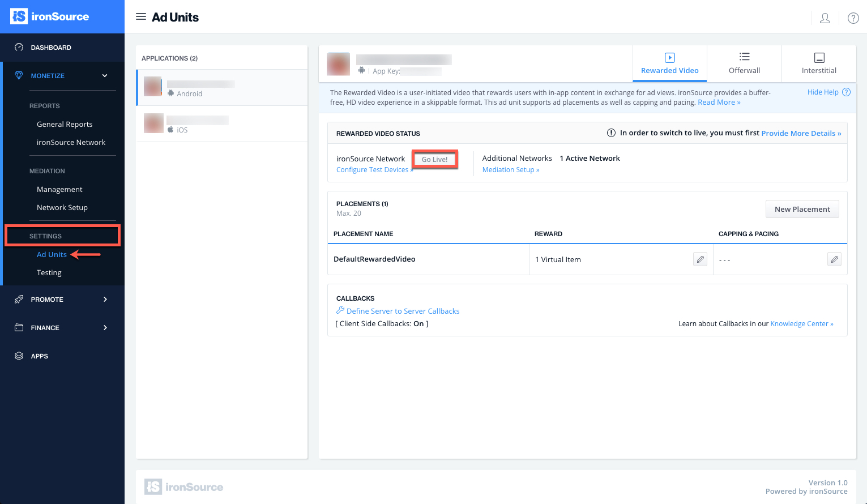867x504 pixels.
Task: Select the iOS application in the list
Action: click(221, 123)
